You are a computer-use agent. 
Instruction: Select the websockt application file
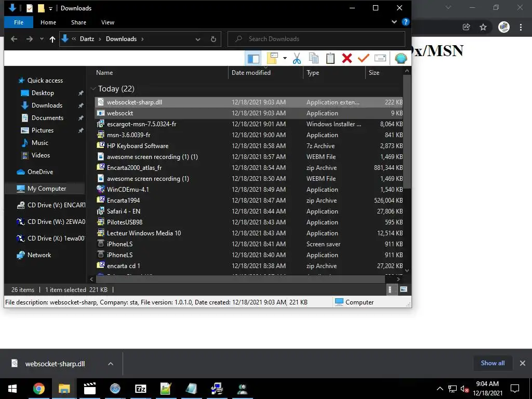tap(249, 113)
